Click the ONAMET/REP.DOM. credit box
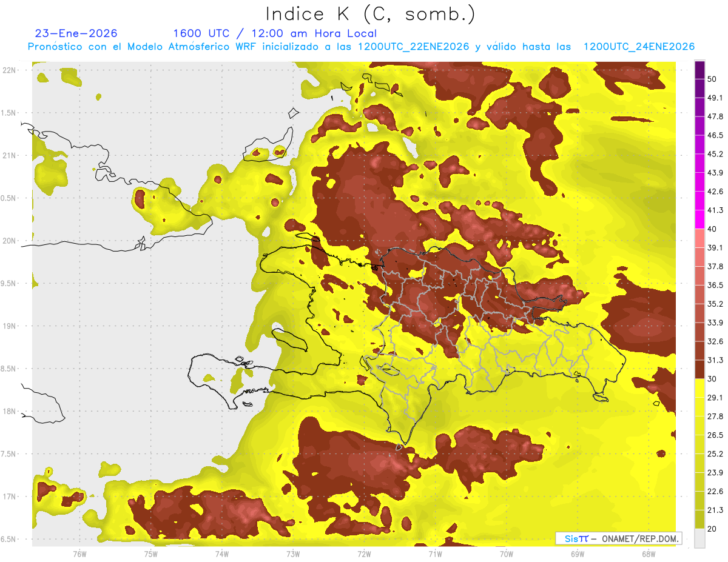 (618, 538)
